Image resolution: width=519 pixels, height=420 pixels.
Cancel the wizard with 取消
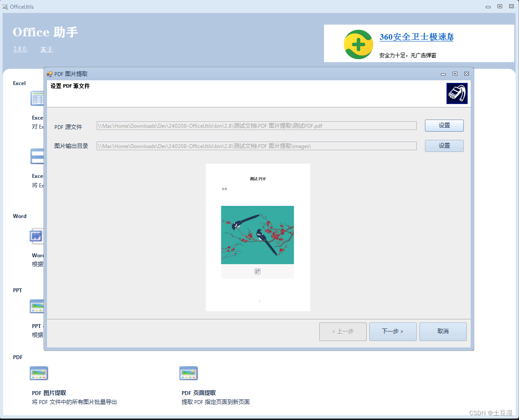point(443,332)
